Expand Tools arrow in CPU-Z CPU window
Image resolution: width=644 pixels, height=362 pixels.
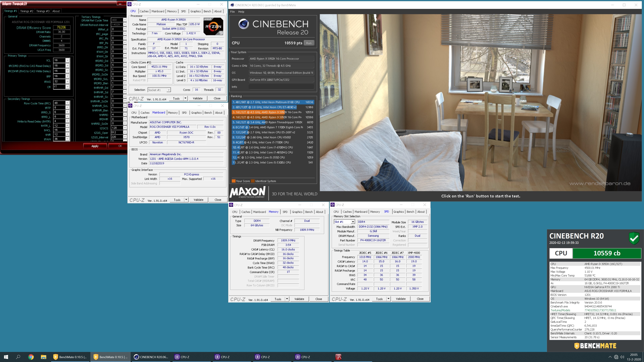(185, 98)
